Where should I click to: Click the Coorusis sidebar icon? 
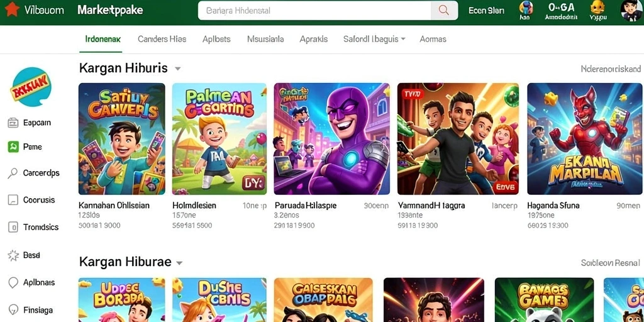(13, 200)
